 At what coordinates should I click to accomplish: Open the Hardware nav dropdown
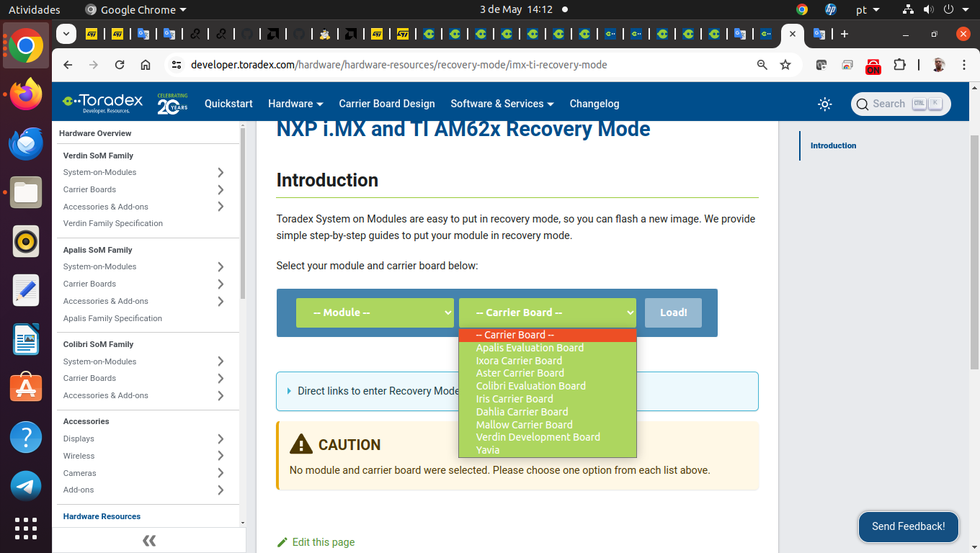295,104
